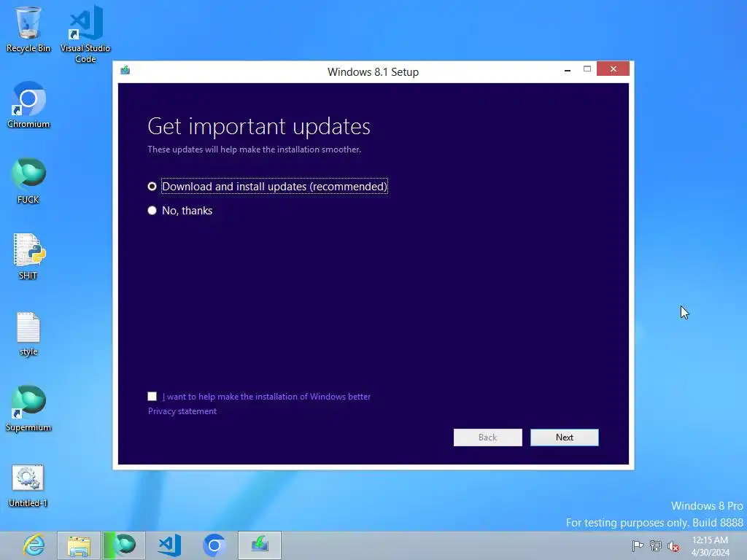
Task: Click the installation smoother subtitle text
Action: (254, 149)
